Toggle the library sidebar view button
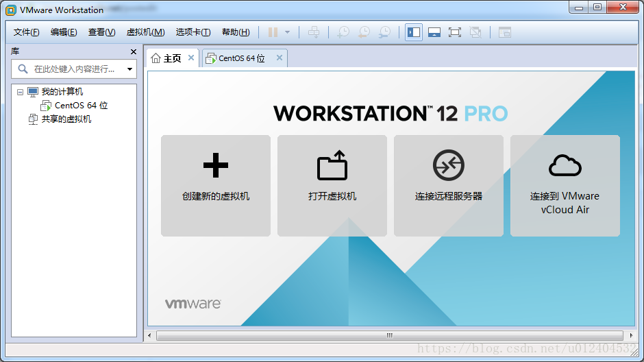Screen dimensions: 644x362 [x=414, y=32]
